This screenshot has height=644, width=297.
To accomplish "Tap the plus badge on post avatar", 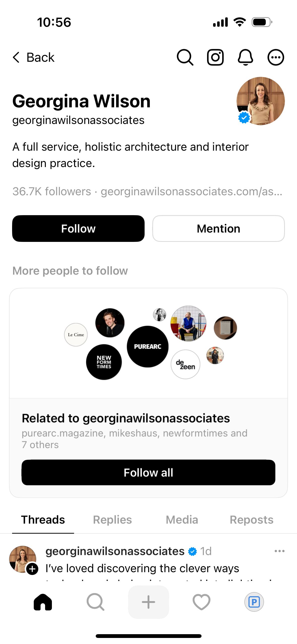I will coord(32,569).
